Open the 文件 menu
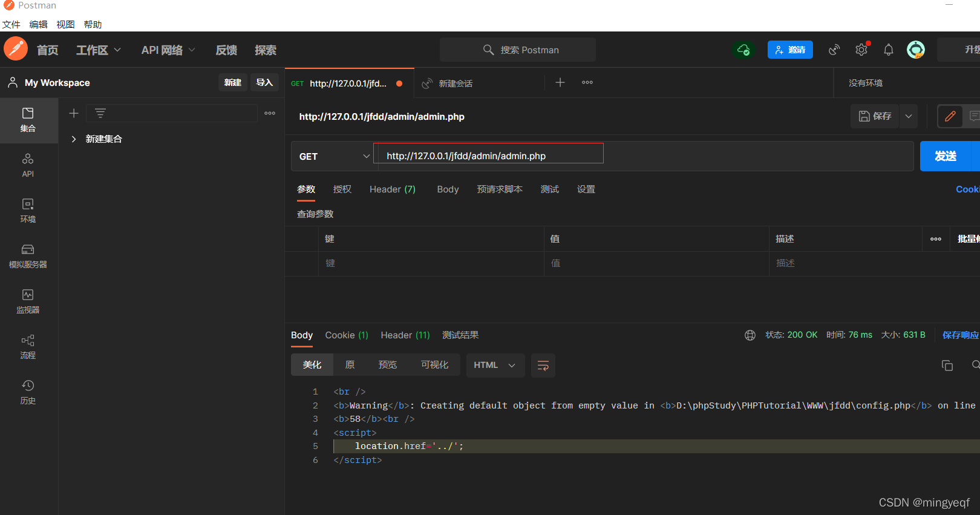 point(11,24)
